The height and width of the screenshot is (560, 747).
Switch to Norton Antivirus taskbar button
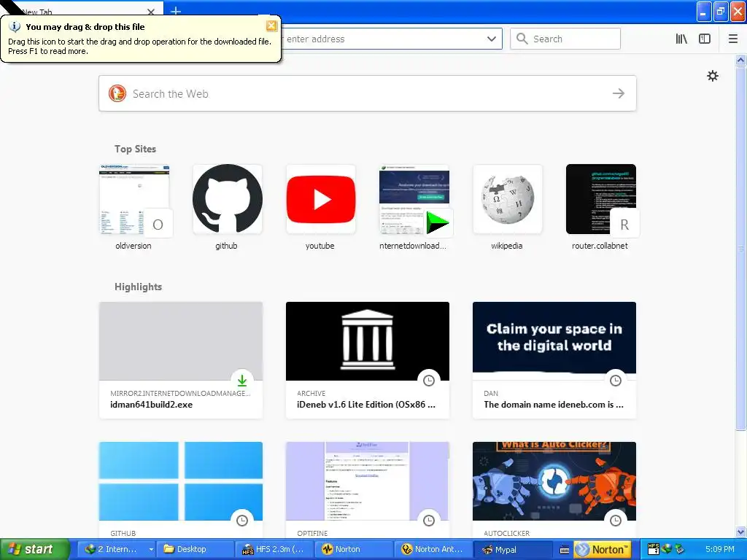(x=433, y=549)
